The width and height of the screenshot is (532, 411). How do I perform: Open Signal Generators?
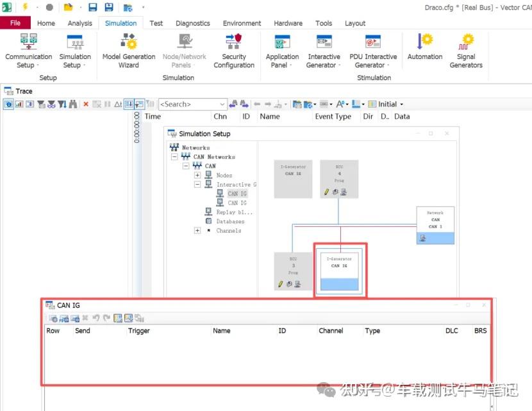click(x=466, y=51)
